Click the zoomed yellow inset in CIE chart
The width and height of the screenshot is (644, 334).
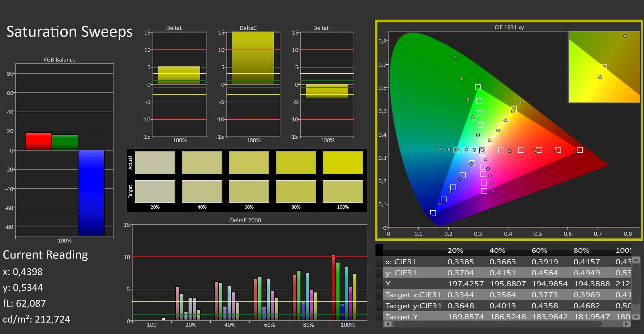604,67
